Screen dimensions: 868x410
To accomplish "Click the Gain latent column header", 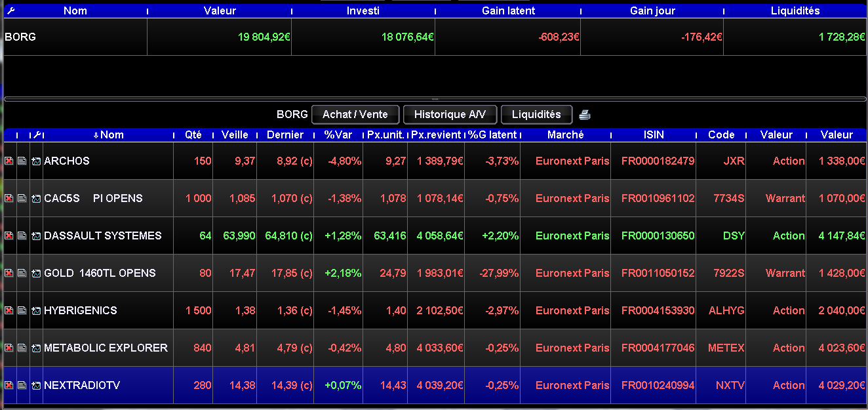I will [508, 10].
